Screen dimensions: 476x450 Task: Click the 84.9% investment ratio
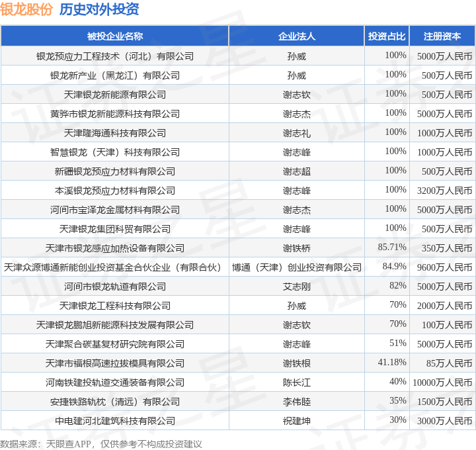[394, 266]
